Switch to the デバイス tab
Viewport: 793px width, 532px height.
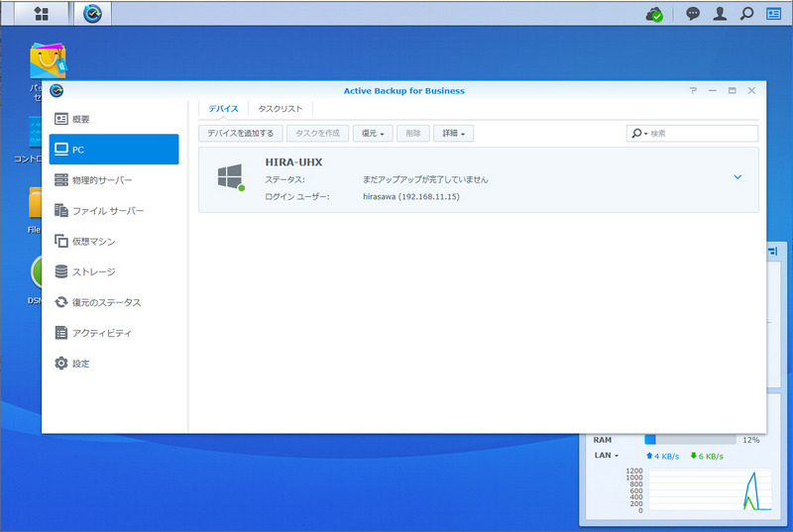point(223,109)
